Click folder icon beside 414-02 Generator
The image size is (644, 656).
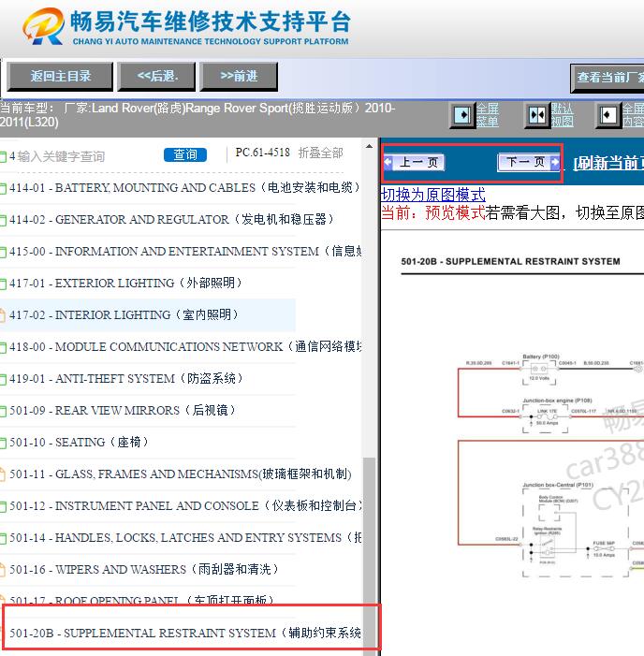(x=3, y=221)
